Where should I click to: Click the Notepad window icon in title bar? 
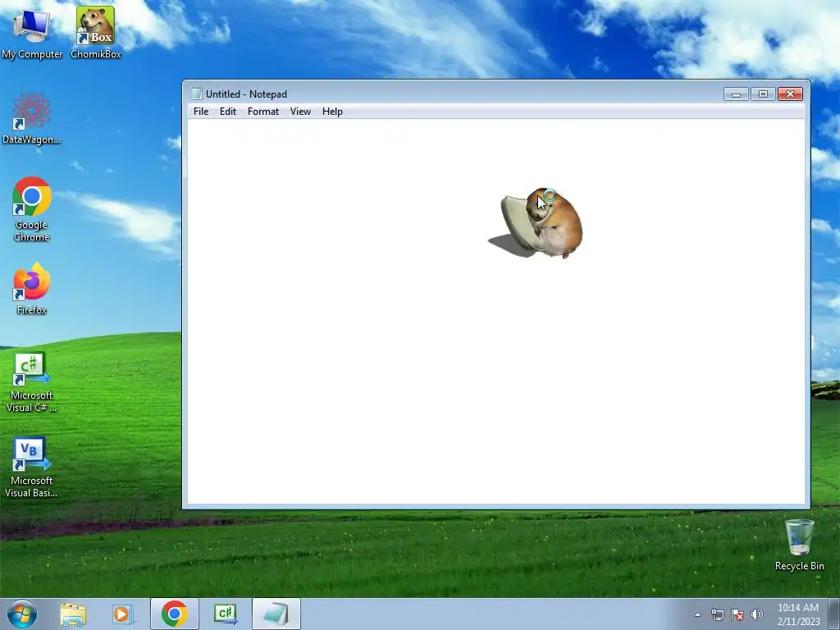(197, 94)
